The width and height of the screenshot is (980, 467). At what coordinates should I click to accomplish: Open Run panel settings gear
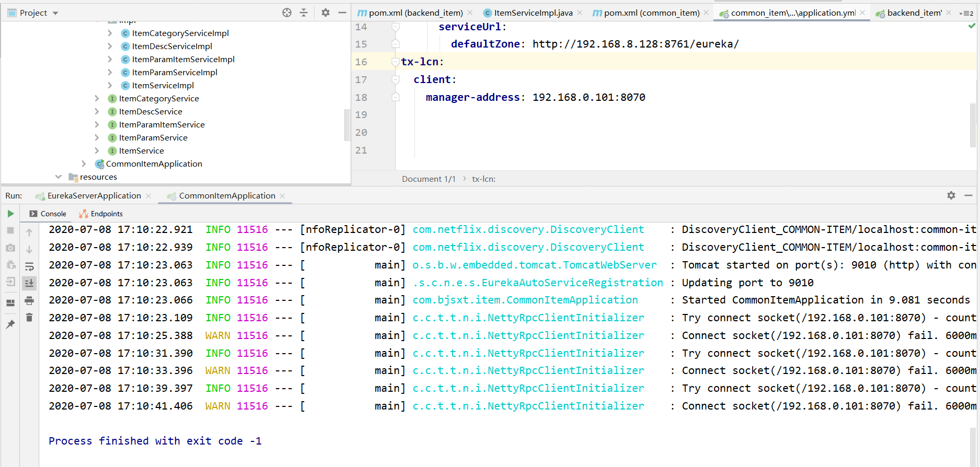[951, 195]
